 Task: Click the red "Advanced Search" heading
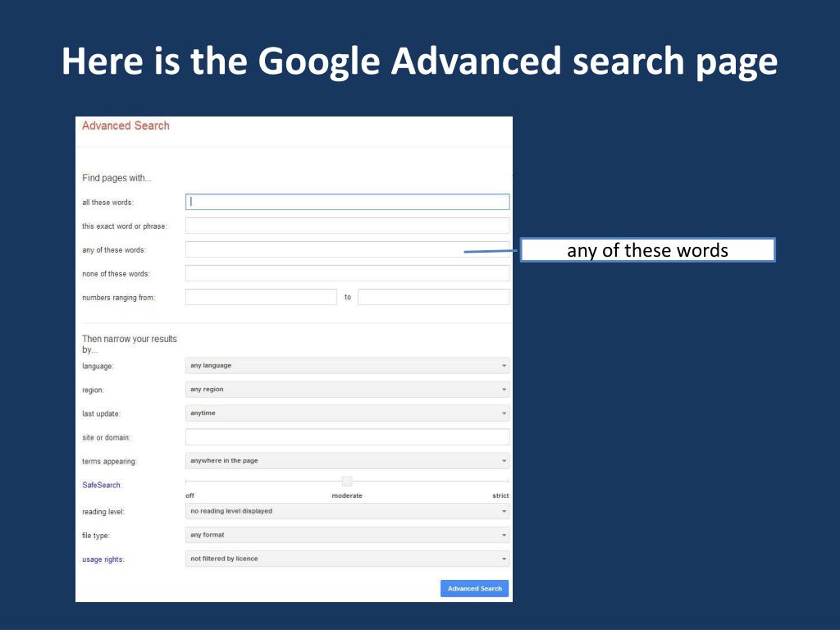(126, 126)
